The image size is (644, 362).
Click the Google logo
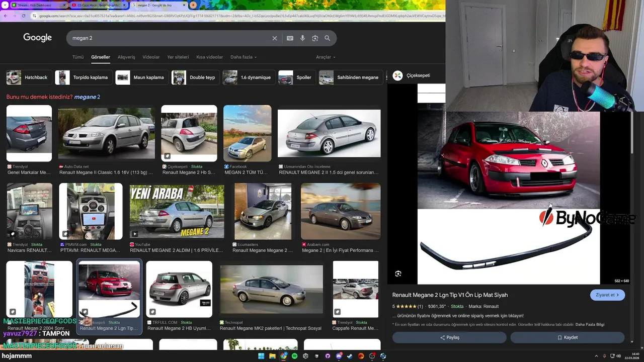[x=37, y=38]
